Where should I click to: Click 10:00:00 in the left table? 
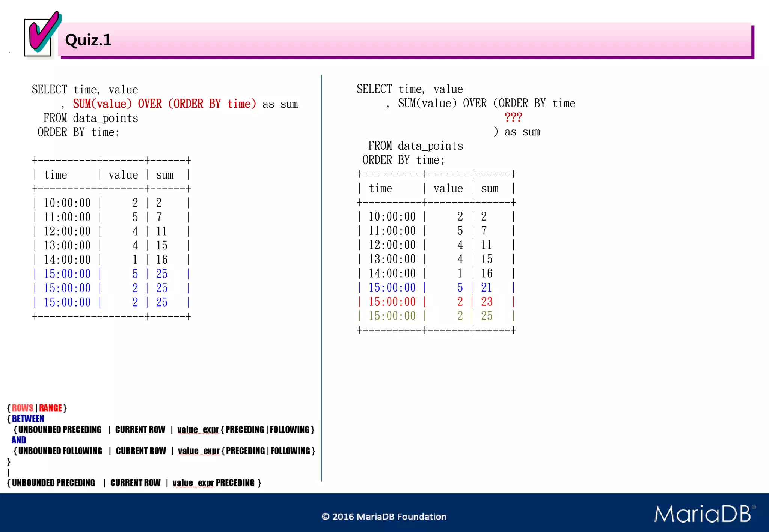coord(67,203)
